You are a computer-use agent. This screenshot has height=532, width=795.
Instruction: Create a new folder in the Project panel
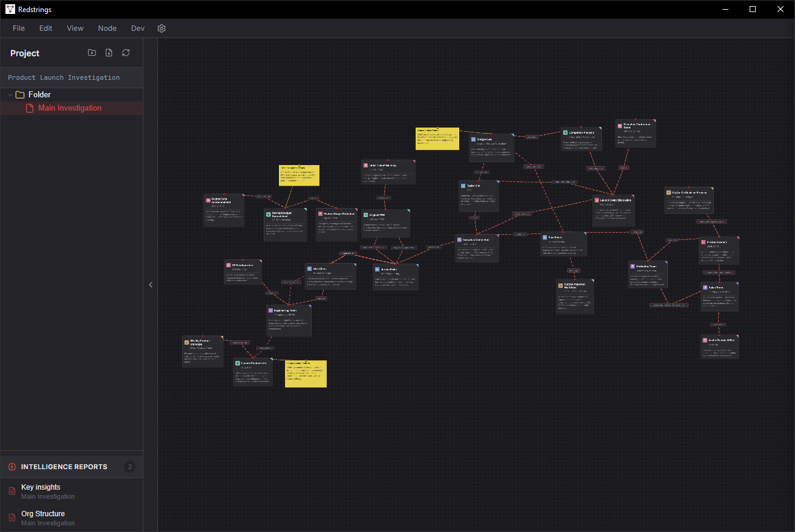pyautogui.click(x=92, y=53)
